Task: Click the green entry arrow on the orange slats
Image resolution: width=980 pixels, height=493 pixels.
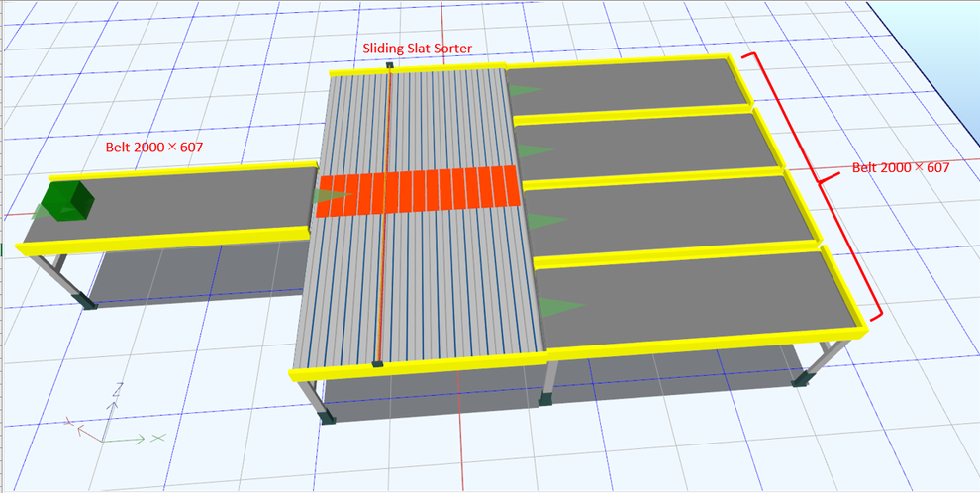Action: (x=332, y=196)
